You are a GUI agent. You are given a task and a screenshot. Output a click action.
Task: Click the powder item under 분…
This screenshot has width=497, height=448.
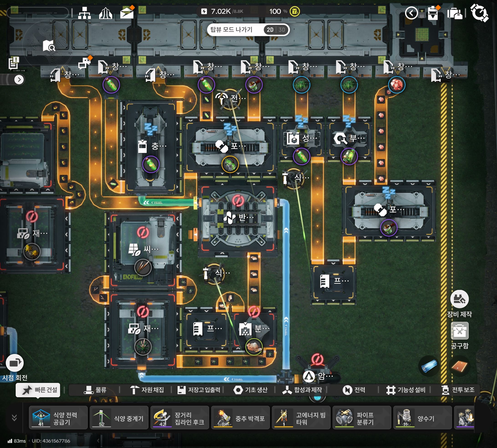tap(254, 346)
